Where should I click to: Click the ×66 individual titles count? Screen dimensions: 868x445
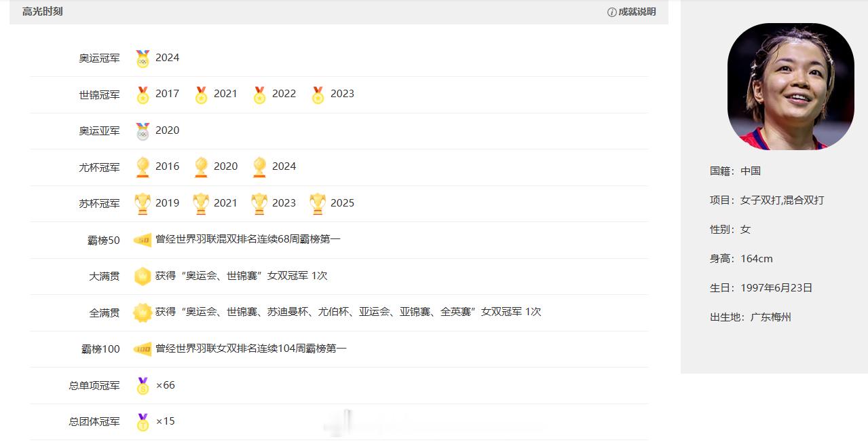[166, 385]
